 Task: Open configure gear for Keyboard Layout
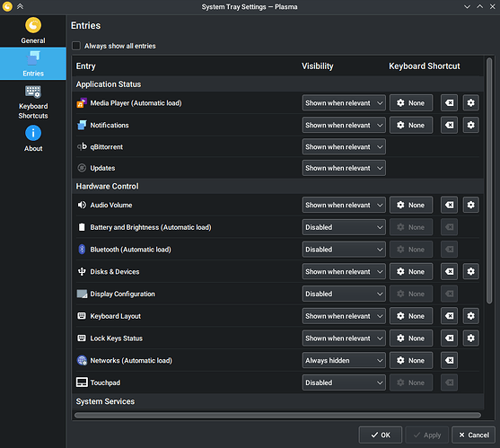(470, 316)
